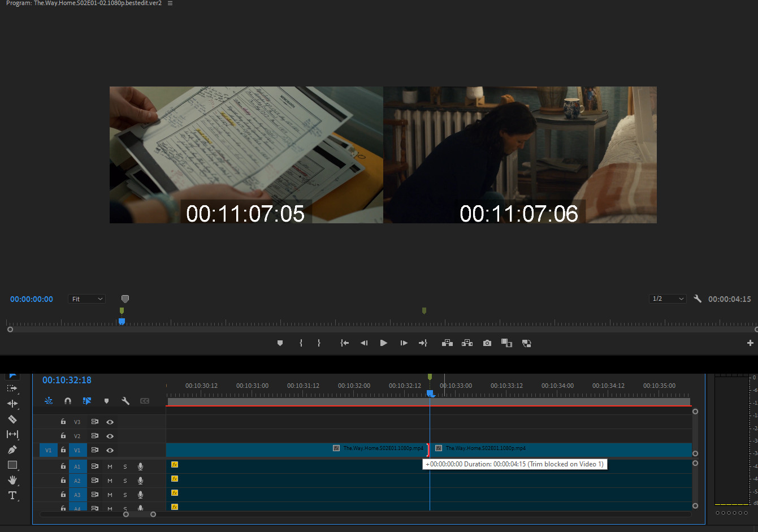Image resolution: width=758 pixels, height=532 pixels.
Task: Select the Ripple Edit tool
Action: (12, 404)
